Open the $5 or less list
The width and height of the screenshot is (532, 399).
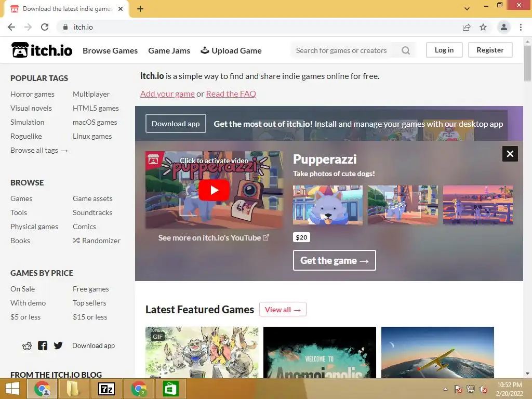25,317
